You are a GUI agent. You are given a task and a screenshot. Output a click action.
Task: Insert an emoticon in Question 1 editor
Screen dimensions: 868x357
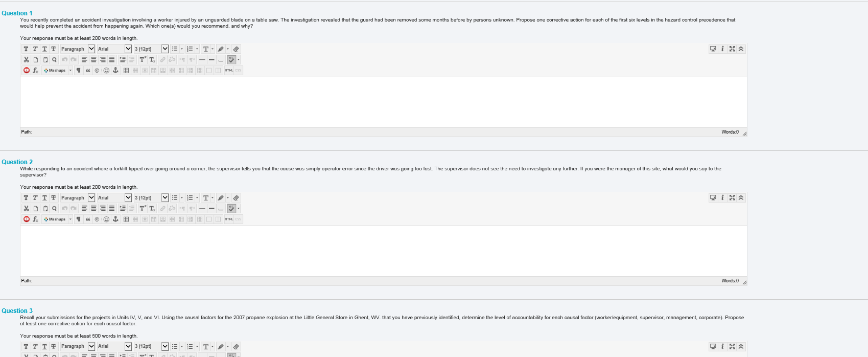click(106, 71)
